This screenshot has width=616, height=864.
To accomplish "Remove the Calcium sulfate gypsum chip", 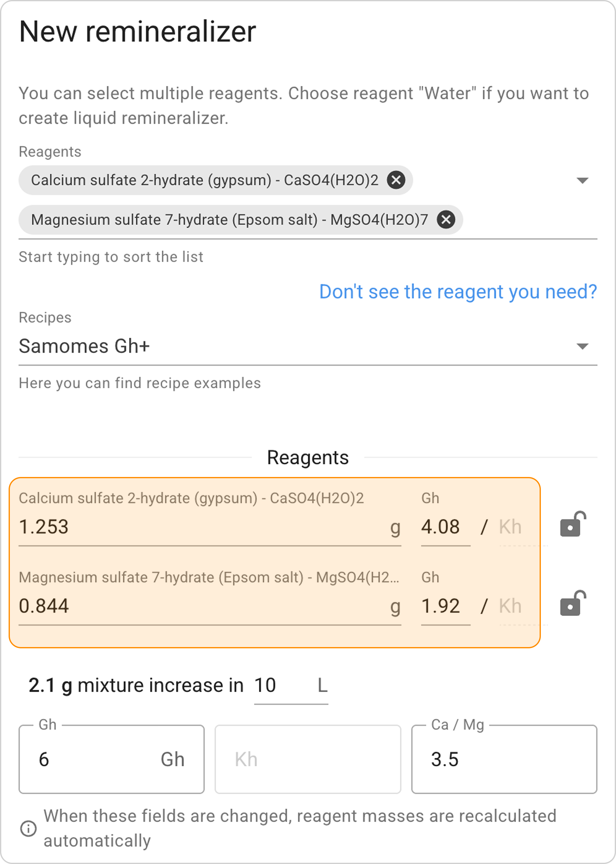I will pyautogui.click(x=396, y=180).
